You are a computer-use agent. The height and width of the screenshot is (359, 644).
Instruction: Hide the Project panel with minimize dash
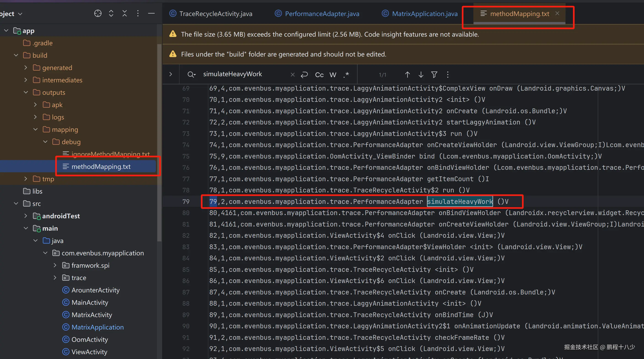[x=151, y=13]
